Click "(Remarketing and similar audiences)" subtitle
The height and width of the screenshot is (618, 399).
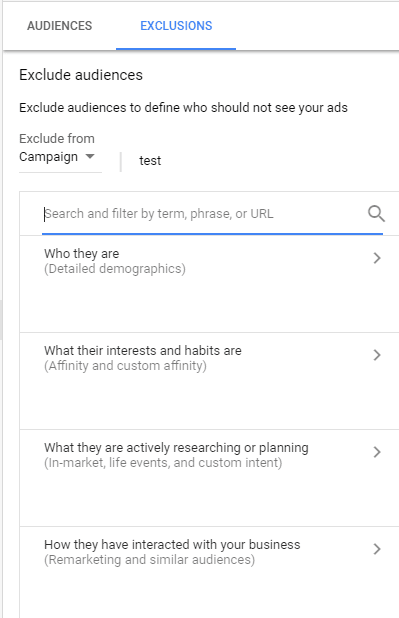[149, 560]
